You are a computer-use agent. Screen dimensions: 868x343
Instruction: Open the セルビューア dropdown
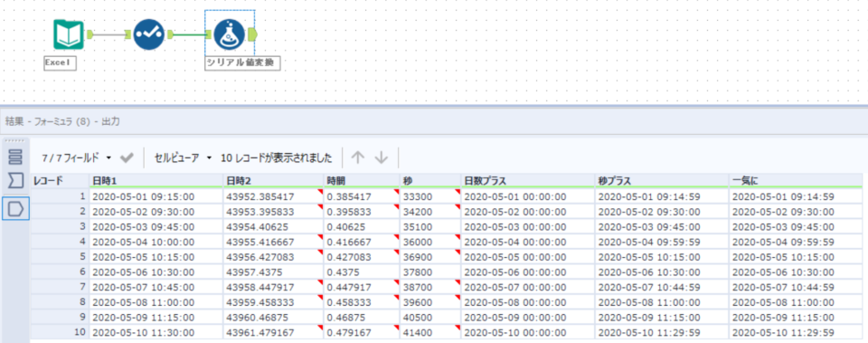pyautogui.click(x=184, y=157)
